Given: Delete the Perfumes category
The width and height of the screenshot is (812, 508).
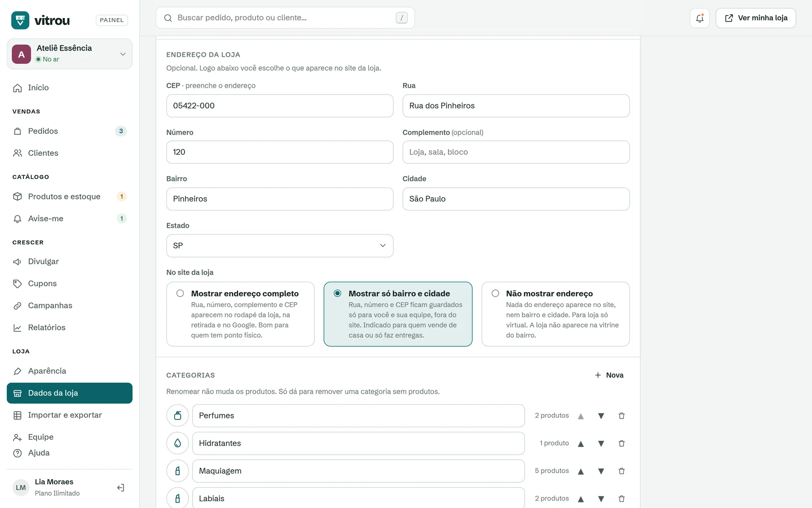Looking at the screenshot, I should click(x=622, y=416).
